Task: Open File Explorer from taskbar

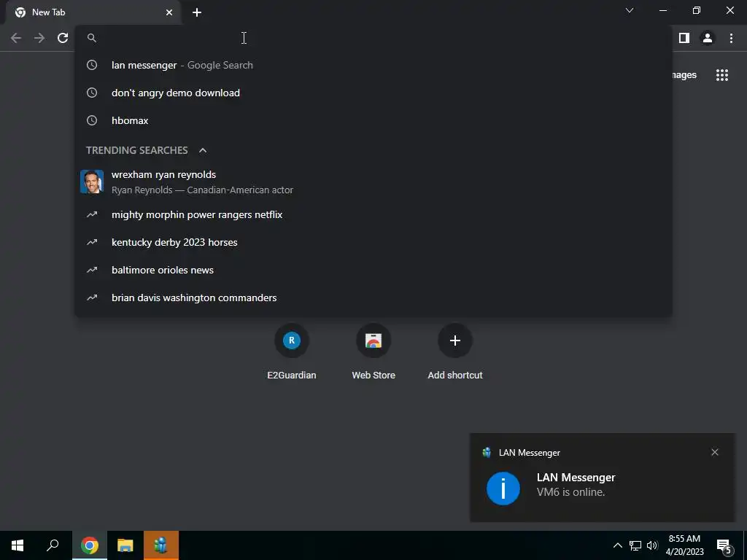Action: [125, 545]
